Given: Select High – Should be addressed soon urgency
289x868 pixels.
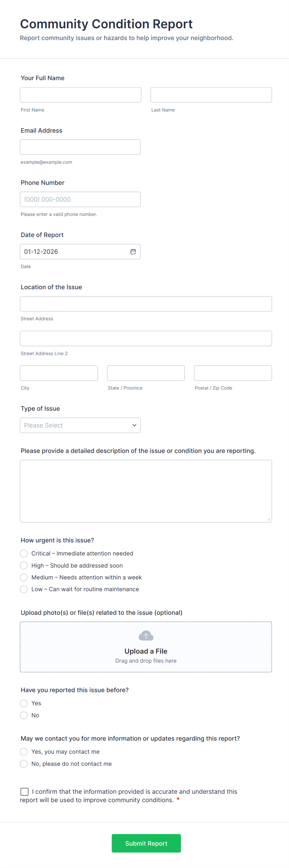Looking at the screenshot, I should tap(24, 565).
